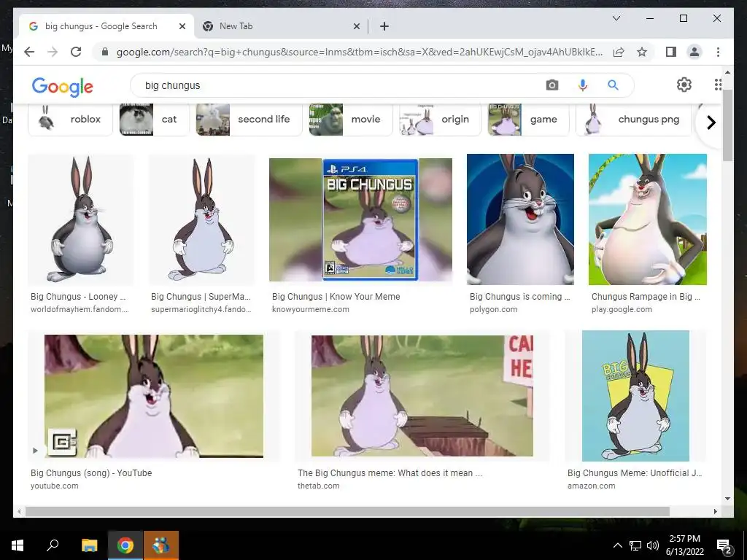The width and height of the screenshot is (747, 560).
Task: Open a new tab with the plus button
Action: coord(384,27)
